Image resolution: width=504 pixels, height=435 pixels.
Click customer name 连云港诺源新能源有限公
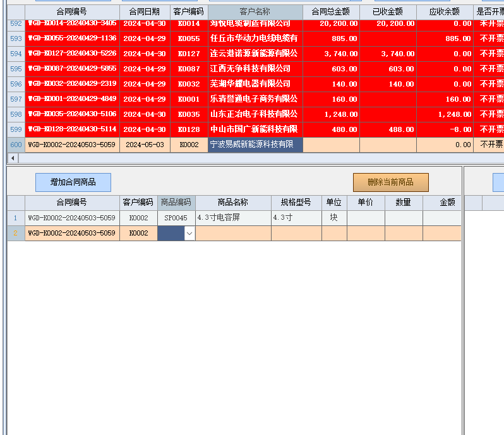coord(255,54)
